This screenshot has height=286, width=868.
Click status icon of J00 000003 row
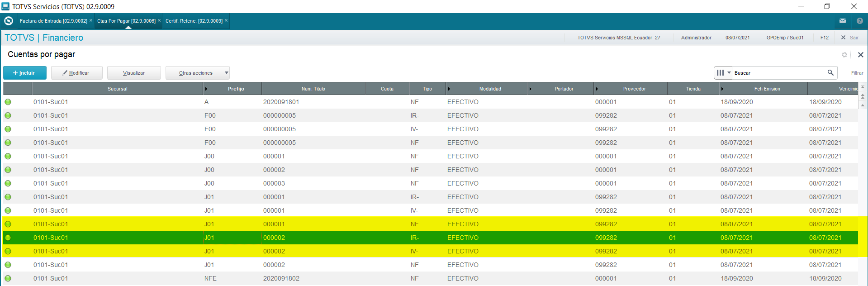point(8,183)
